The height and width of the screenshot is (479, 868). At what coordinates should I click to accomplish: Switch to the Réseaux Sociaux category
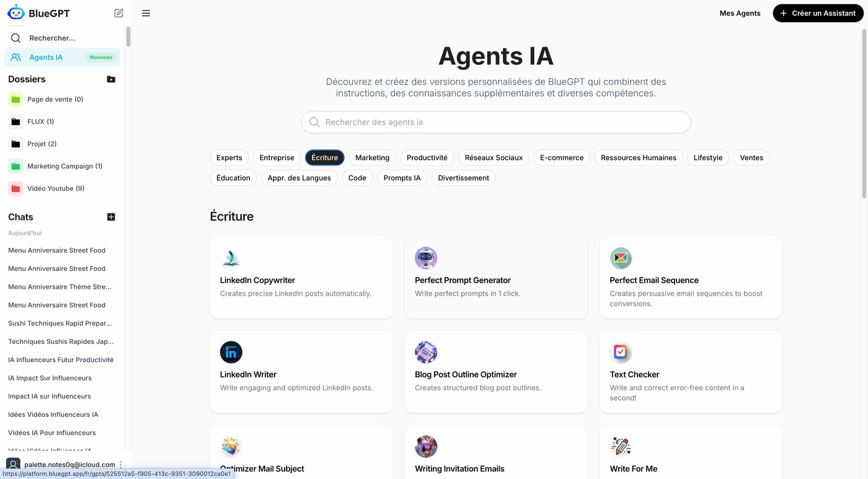pos(494,157)
